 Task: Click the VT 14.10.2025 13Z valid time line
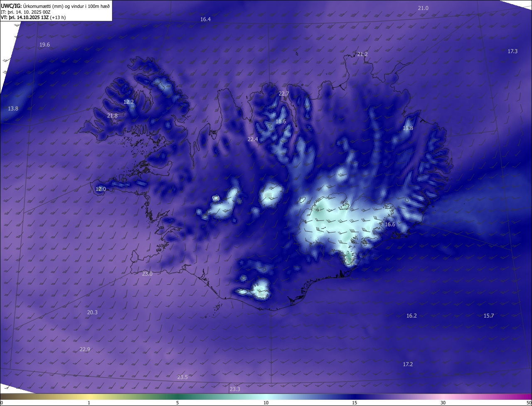click(33, 17)
